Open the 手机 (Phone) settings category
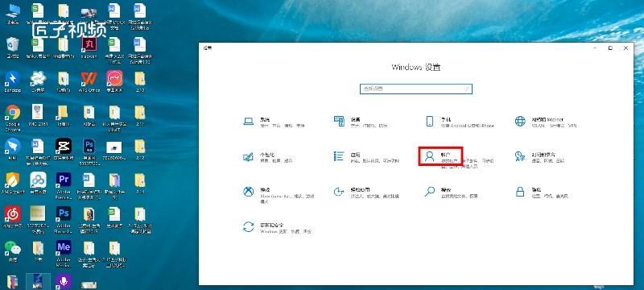 [x=459, y=122]
